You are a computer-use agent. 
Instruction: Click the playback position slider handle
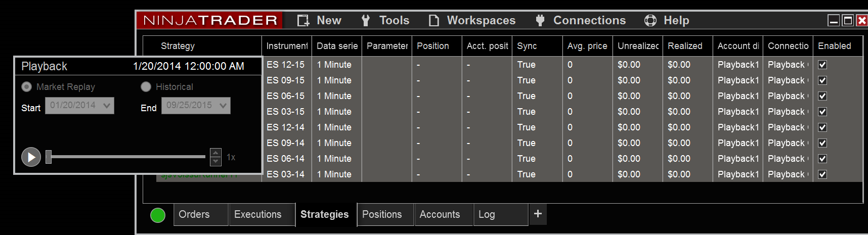point(49,157)
